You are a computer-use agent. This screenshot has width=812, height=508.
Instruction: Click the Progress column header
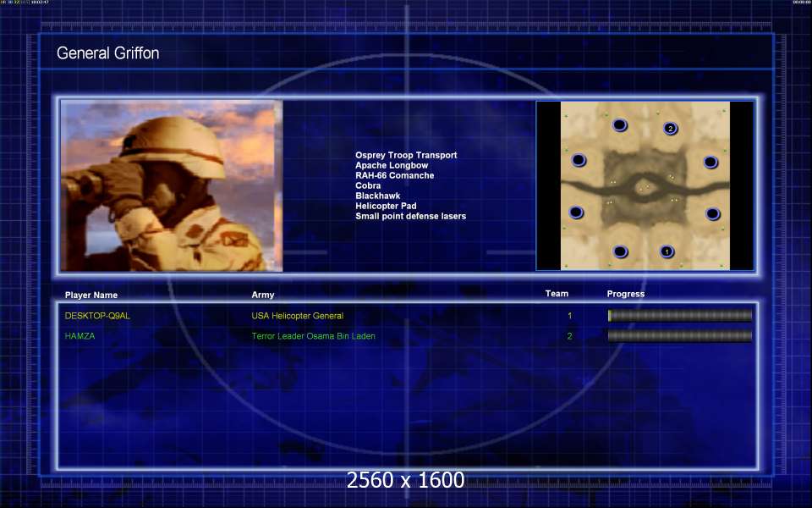pos(626,294)
